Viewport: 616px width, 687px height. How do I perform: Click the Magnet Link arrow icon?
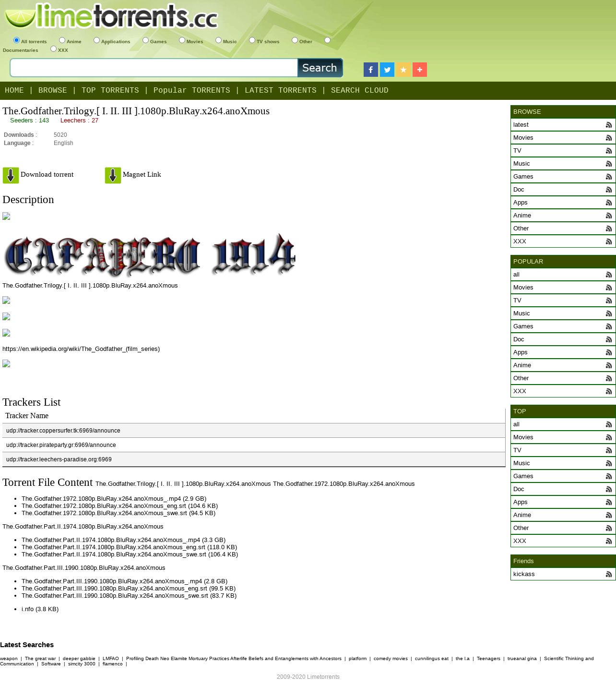coord(113,175)
